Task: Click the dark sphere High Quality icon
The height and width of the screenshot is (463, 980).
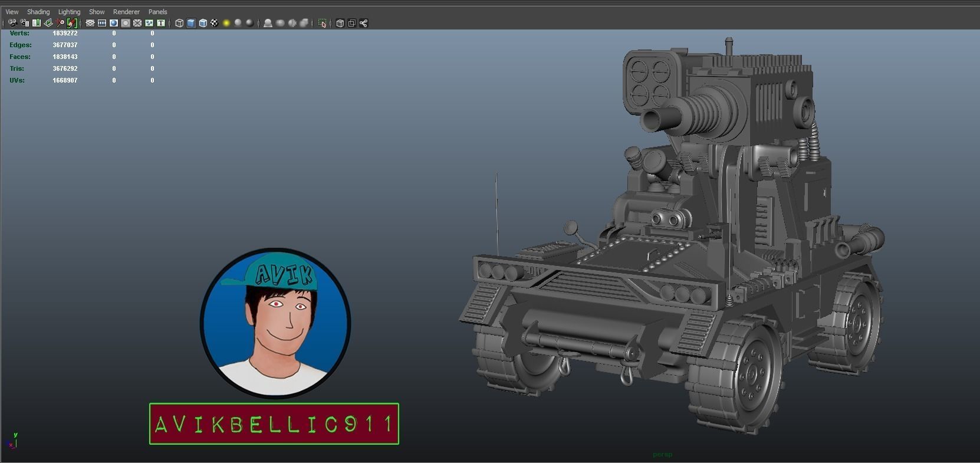Action: [x=250, y=23]
